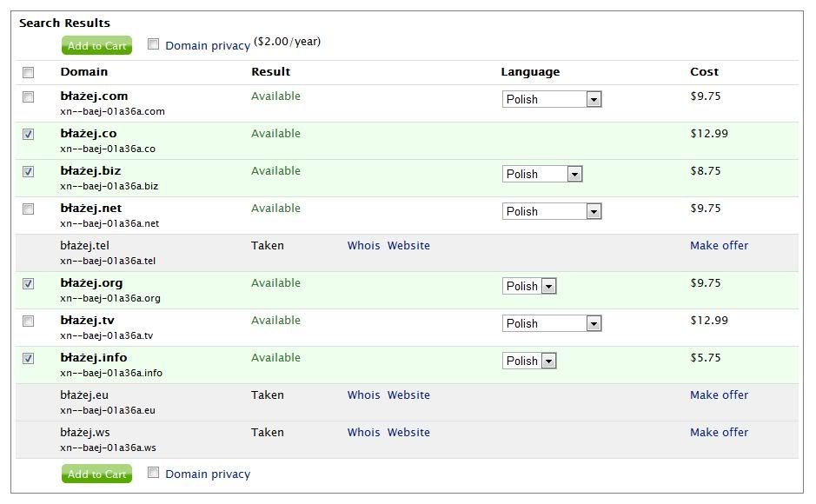
Task: Enable the bottom Domain privacy checkbox
Action: click(154, 473)
